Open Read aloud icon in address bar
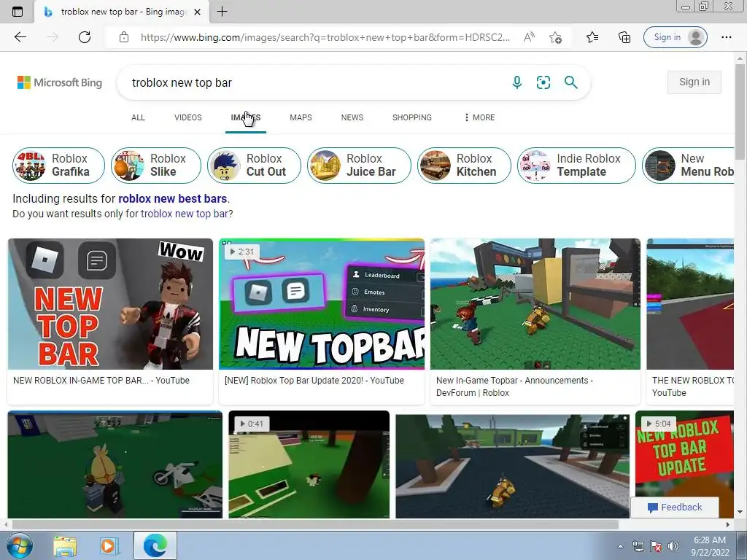Viewport: 747px width, 560px height. click(x=529, y=37)
